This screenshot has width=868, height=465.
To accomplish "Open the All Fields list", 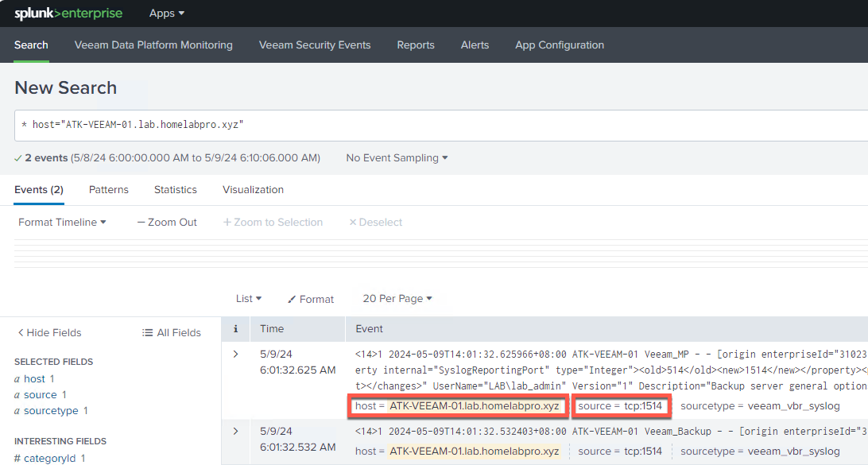I will 172,333.
